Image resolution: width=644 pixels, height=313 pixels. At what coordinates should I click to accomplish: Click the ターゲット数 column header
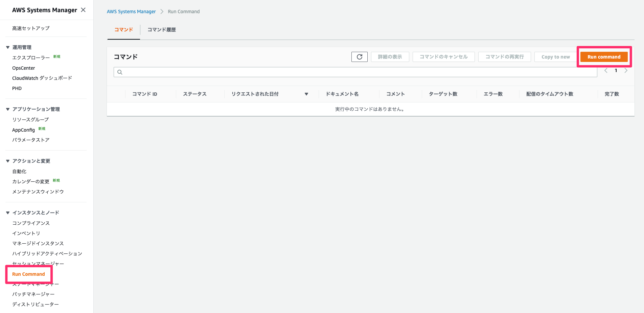(443, 94)
